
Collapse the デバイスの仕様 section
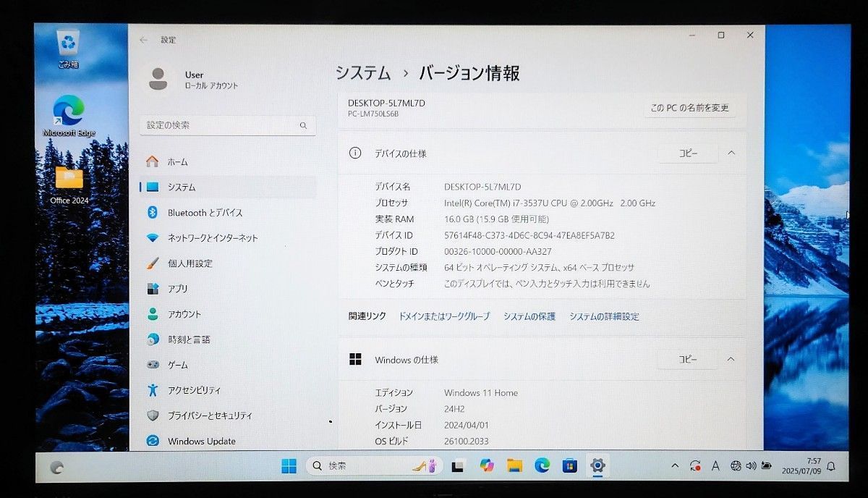click(731, 153)
